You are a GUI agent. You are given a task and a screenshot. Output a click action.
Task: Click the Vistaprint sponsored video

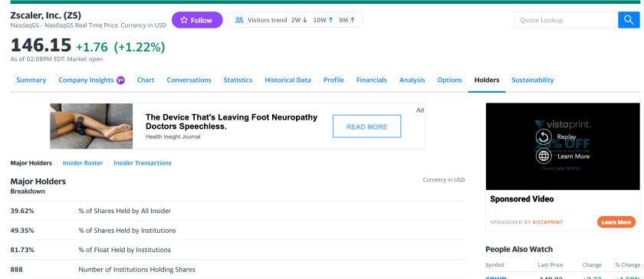pyautogui.click(x=563, y=146)
